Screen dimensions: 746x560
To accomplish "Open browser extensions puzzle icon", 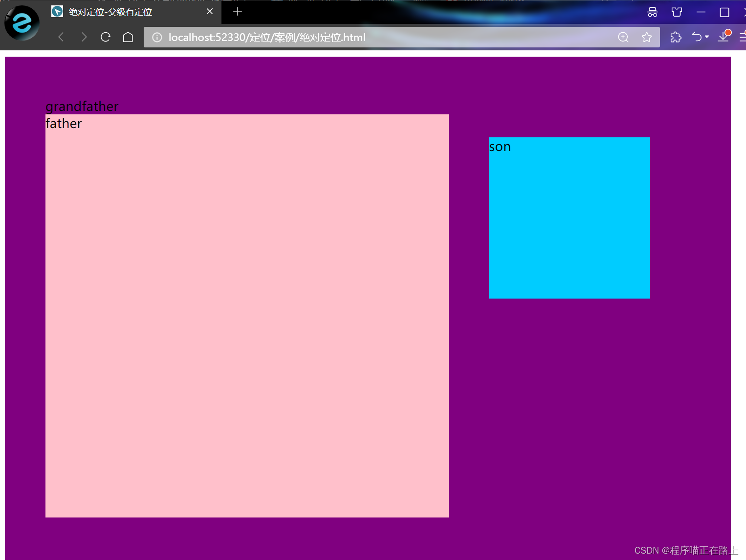I will pyautogui.click(x=676, y=37).
